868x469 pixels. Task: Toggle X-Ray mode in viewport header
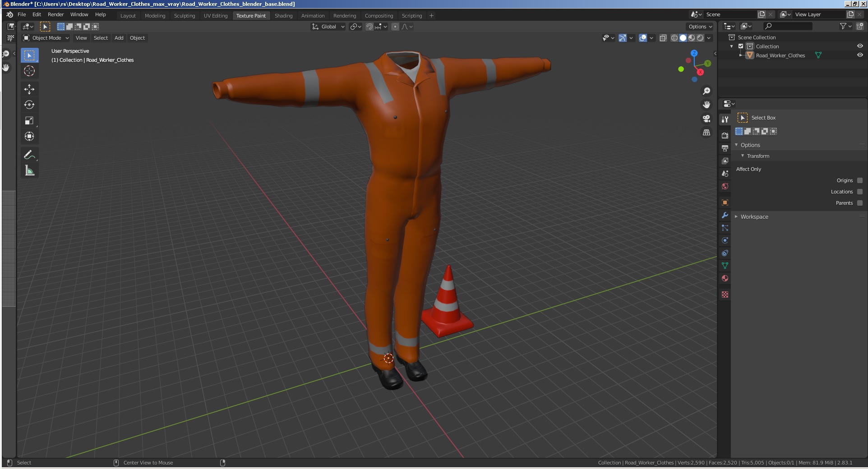pos(663,38)
